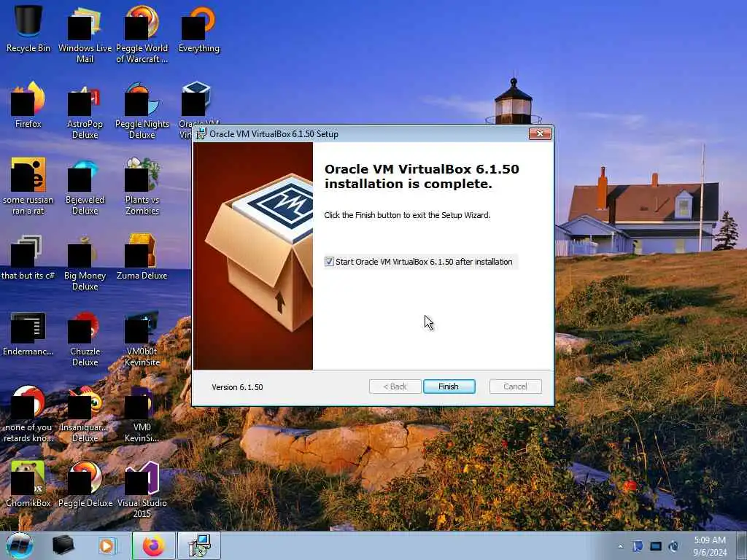The height and width of the screenshot is (560, 747).
Task: Select the Everything desktop icon
Action: click(198, 29)
